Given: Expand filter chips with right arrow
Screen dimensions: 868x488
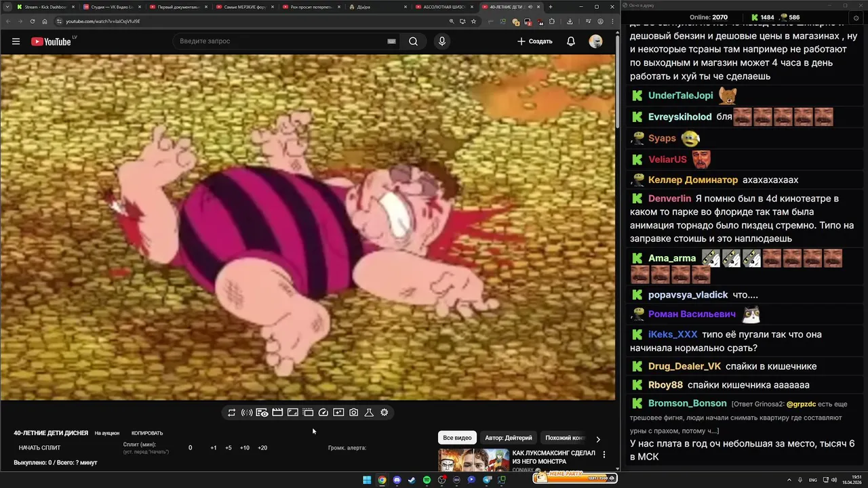Looking at the screenshot, I should 597,439.
